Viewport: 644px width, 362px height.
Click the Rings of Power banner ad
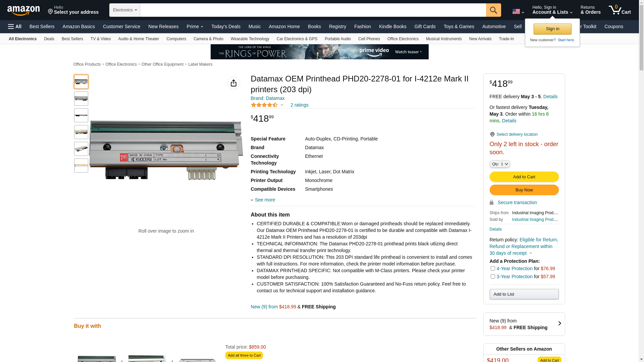(319, 52)
